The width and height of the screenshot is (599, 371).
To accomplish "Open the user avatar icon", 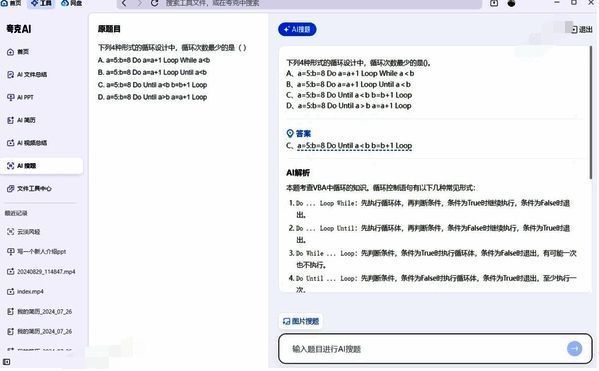I will click(512, 3).
